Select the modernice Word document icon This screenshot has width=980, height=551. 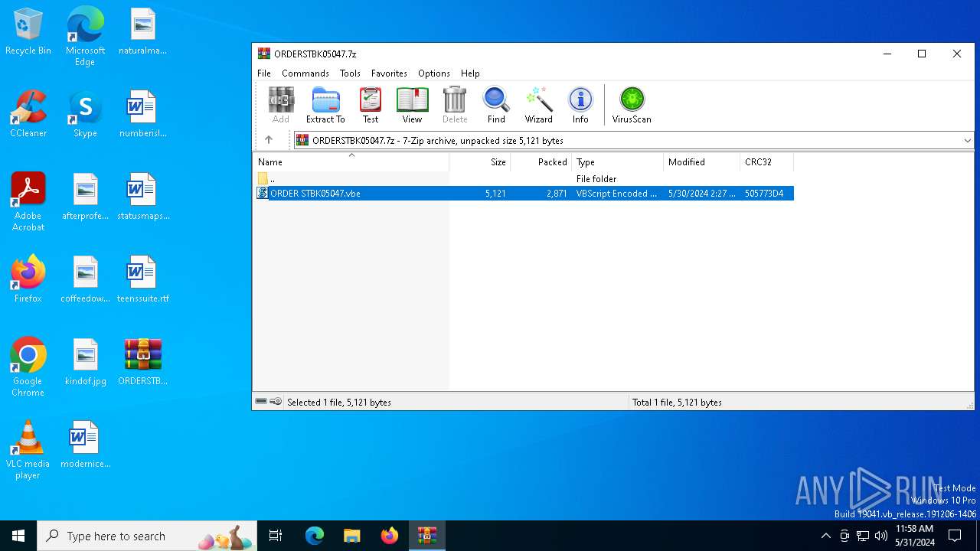85,445
